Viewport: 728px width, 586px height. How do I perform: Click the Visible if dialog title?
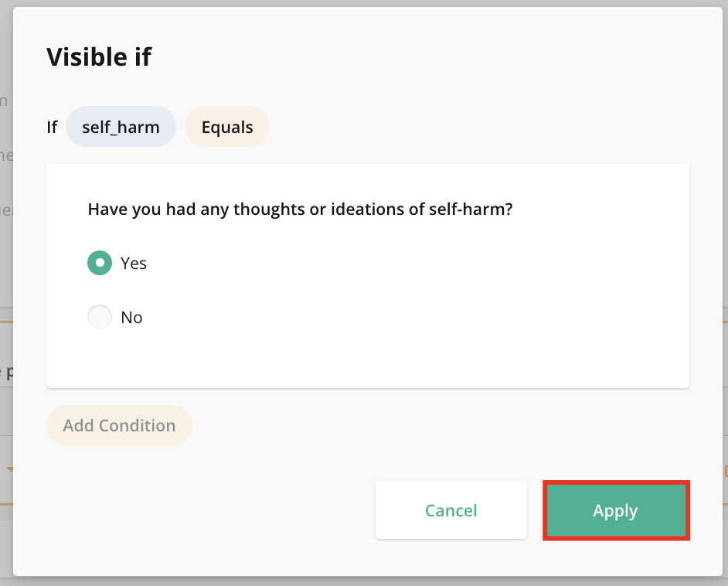(x=99, y=56)
